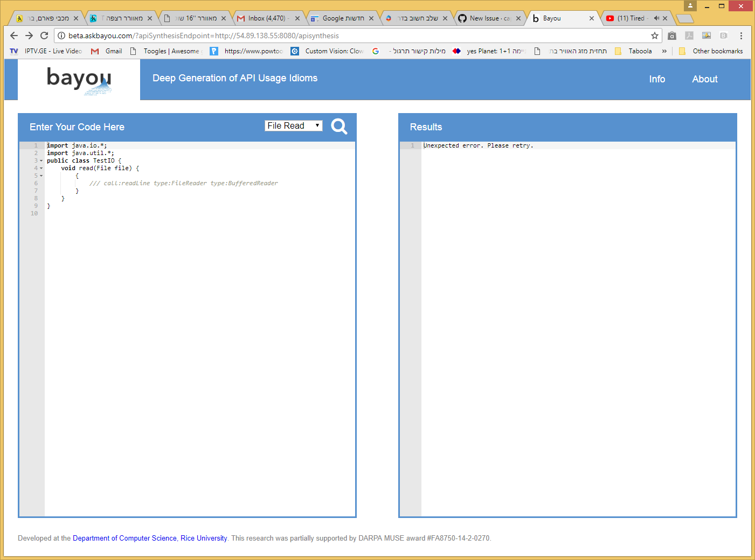Click the Chrome profile icon in the title bar
Screen dimensions: 755x560
pyautogui.click(x=690, y=6)
